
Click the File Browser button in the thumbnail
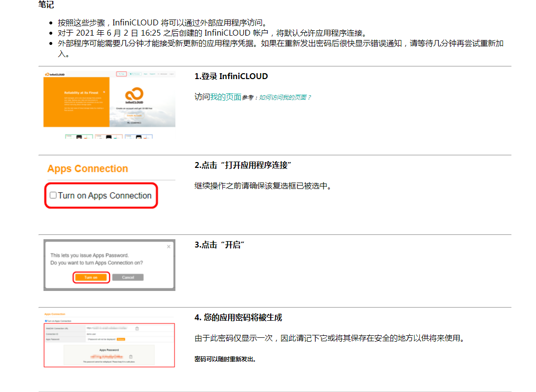coord(135,74)
